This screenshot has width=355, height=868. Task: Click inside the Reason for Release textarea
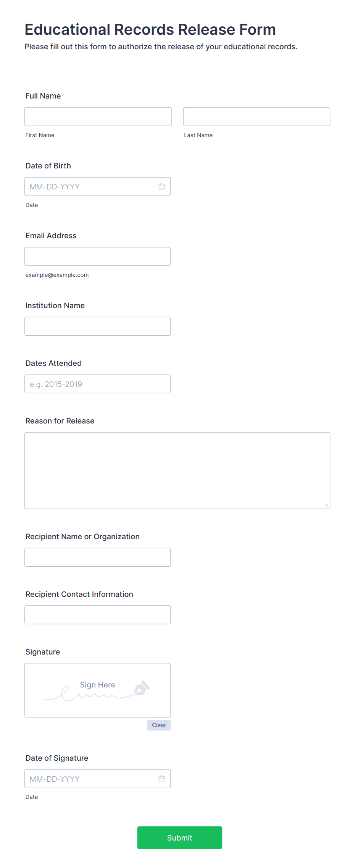click(x=177, y=470)
